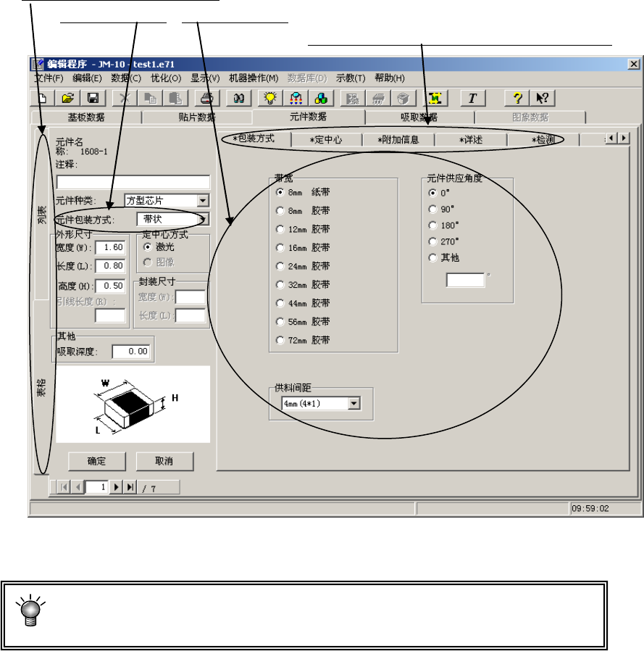The width and height of the screenshot is (644, 651).
Task: Set supply angle to 180°
Action: pyautogui.click(x=443, y=225)
